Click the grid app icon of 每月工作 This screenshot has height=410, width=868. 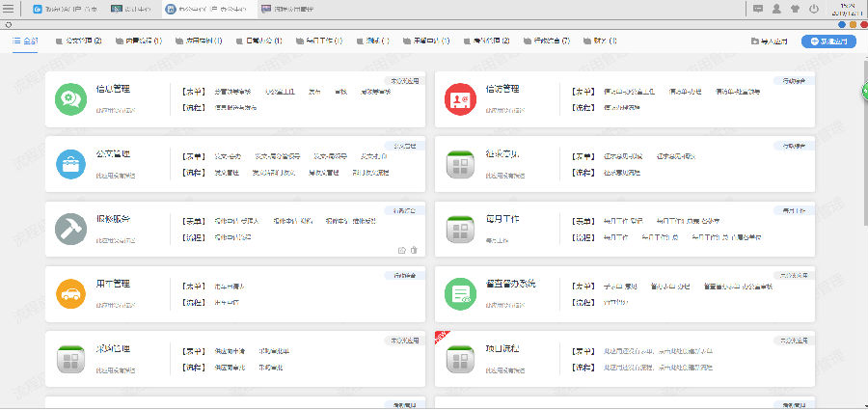click(x=461, y=229)
